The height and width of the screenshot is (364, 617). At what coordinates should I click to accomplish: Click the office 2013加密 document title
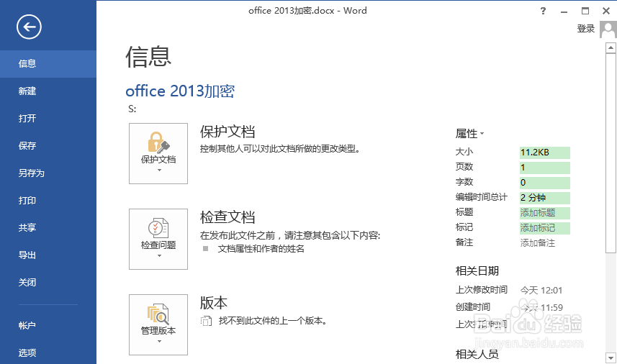[180, 91]
